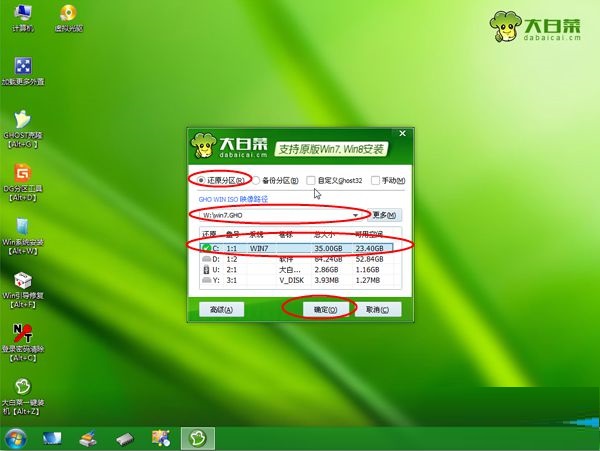Tick the 手动 checkbox
This screenshot has height=451, width=600.
click(x=375, y=181)
